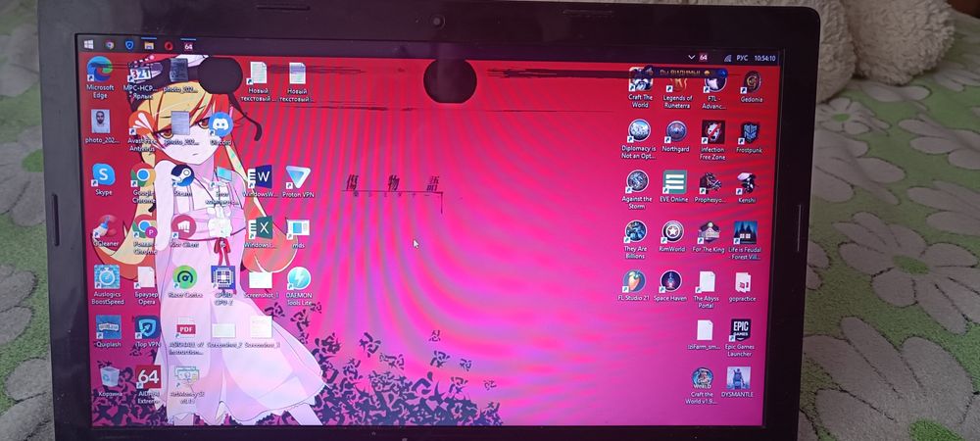Launch For The King
The width and height of the screenshot is (980, 441).
(709, 237)
